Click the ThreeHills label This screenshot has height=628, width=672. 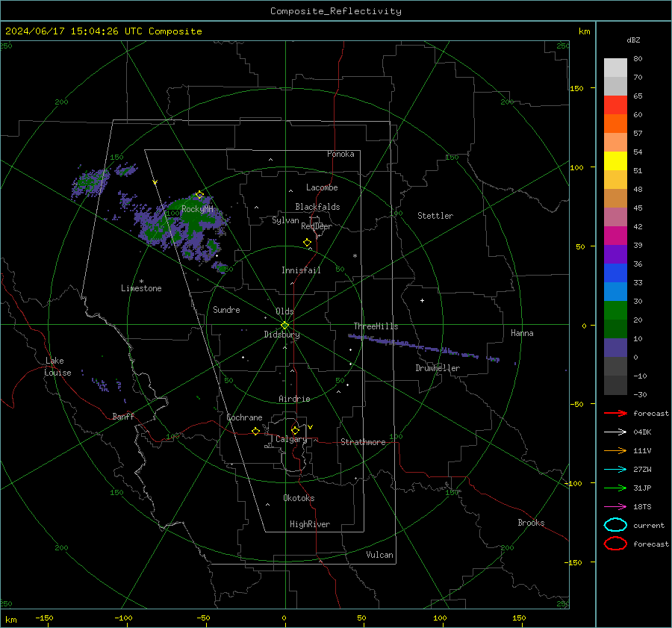click(x=376, y=326)
